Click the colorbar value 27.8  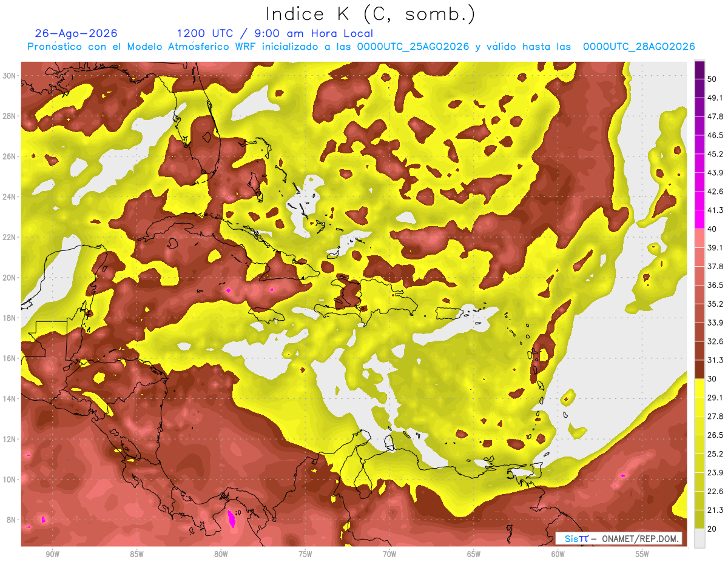[715, 416]
